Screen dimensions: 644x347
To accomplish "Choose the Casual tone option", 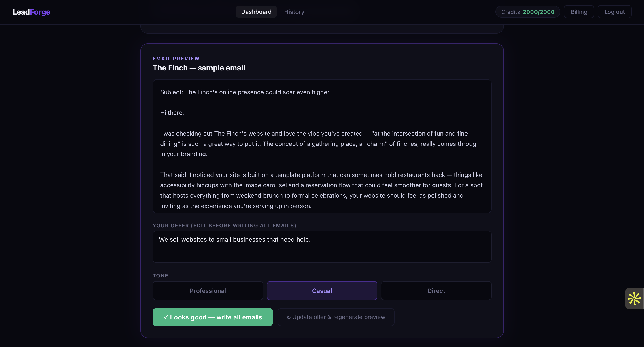I will [x=322, y=290].
